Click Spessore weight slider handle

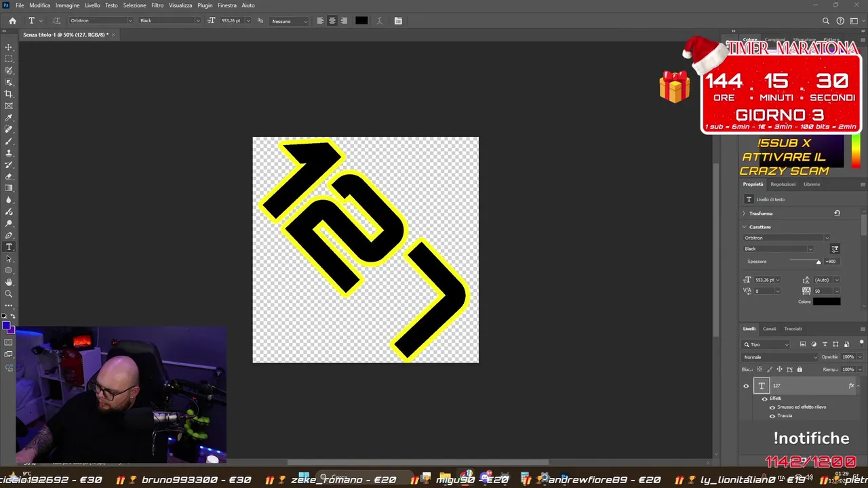[x=818, y=262]
